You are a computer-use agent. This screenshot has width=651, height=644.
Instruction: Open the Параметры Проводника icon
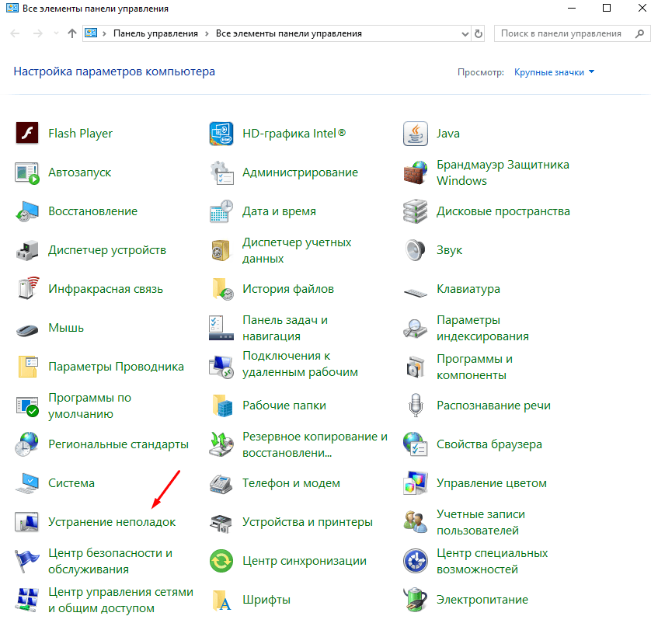[x=28, y=366]
